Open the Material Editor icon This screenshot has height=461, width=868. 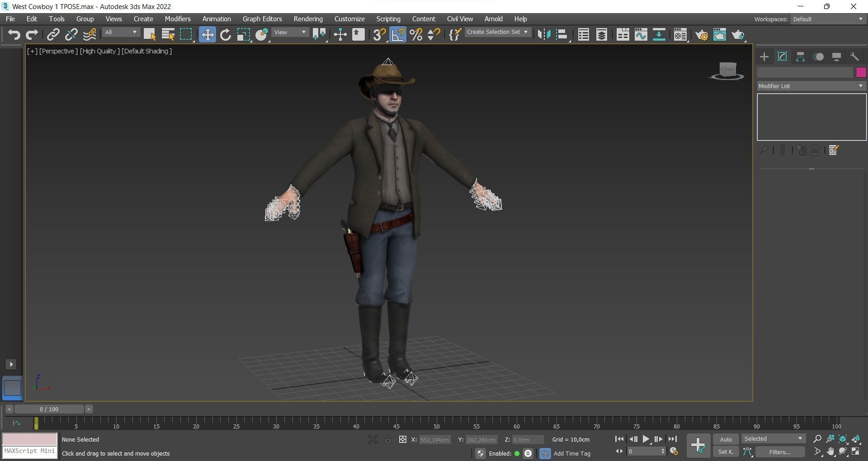coord(680,35)
